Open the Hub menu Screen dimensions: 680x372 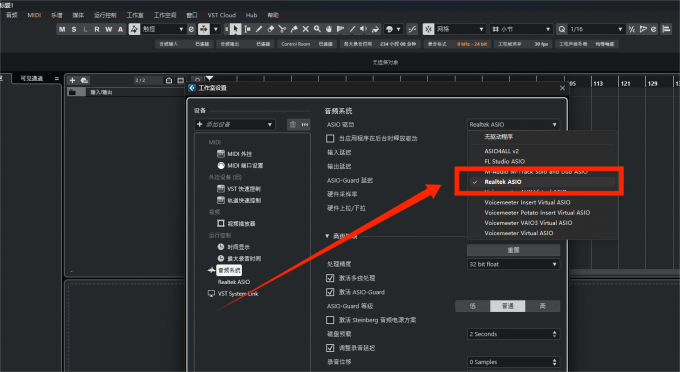[x=252, y=15]
